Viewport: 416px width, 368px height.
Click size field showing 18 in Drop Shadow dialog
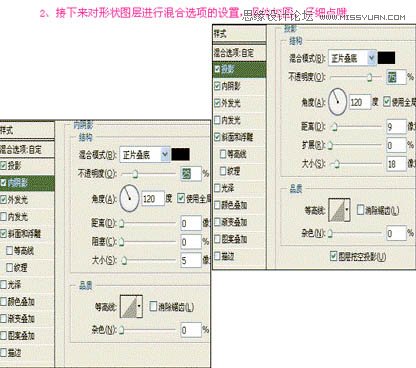[396, 164]
